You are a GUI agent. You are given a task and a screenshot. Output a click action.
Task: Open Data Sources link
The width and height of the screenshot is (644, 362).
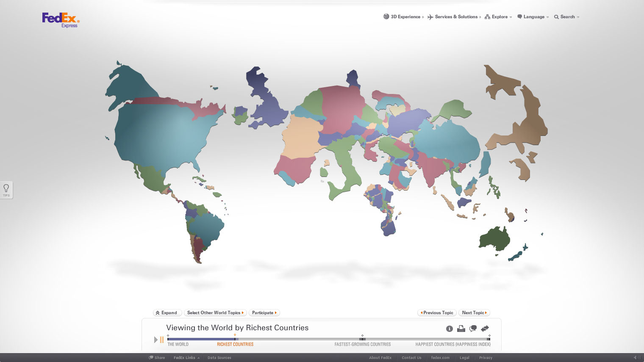click(x=219, y=358)
